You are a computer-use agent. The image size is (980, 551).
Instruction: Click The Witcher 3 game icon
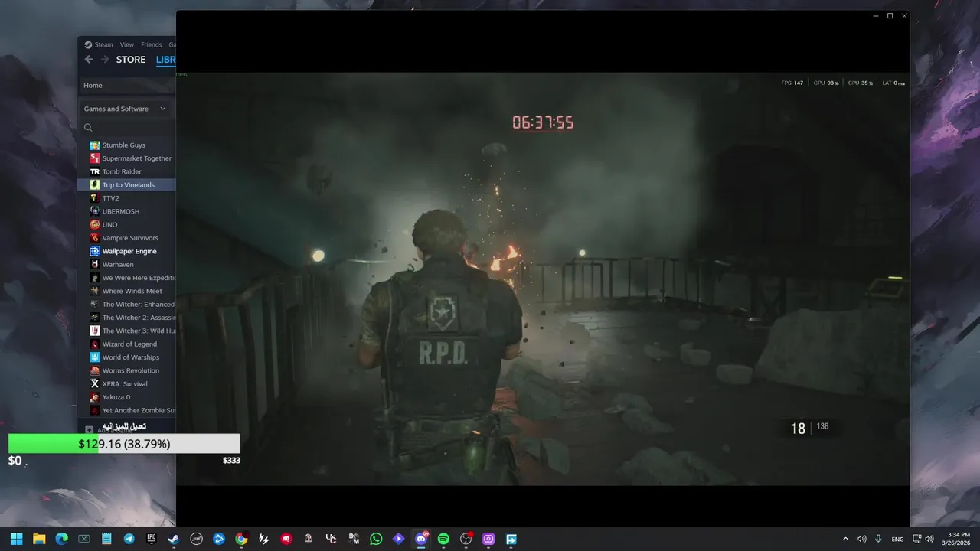(x=95, y=331)
